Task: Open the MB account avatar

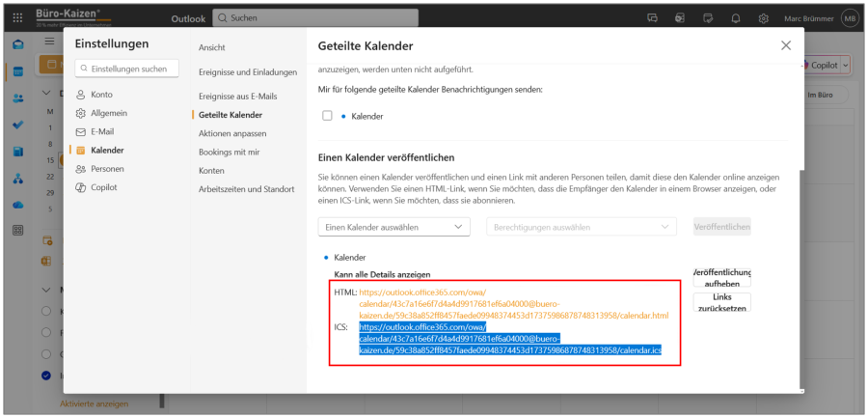Action: tap(850, 18)
